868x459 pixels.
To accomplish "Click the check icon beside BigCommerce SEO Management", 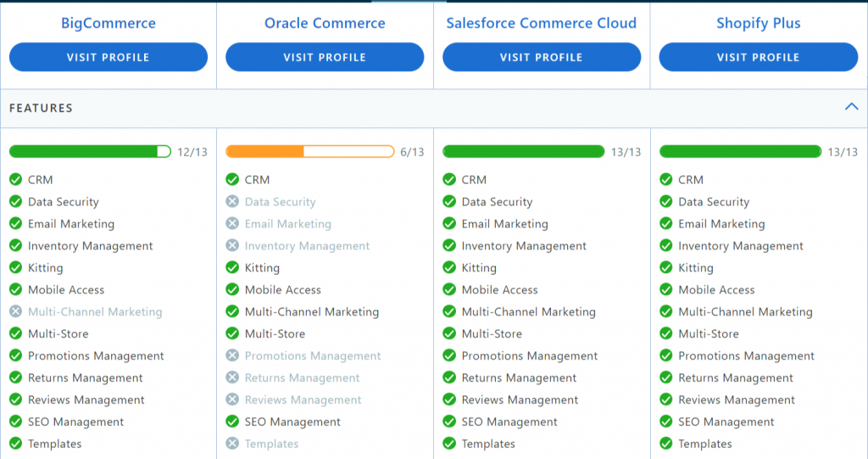I will tap(15, 422).
